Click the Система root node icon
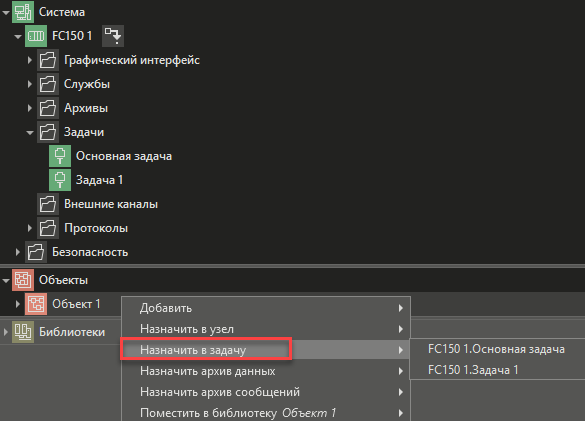 [23, 12]
